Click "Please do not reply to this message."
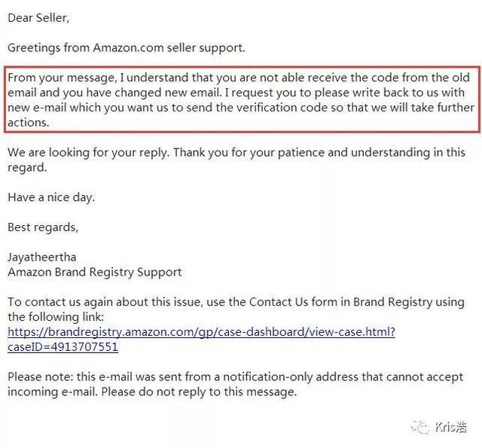 tap(199, 392)
